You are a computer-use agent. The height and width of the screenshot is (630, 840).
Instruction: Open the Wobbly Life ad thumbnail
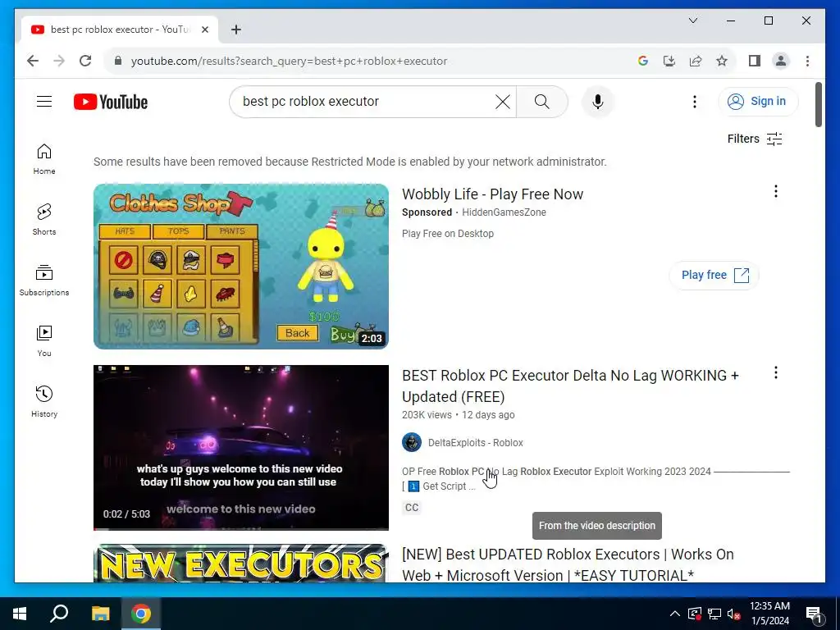click(x=241, y=267)
